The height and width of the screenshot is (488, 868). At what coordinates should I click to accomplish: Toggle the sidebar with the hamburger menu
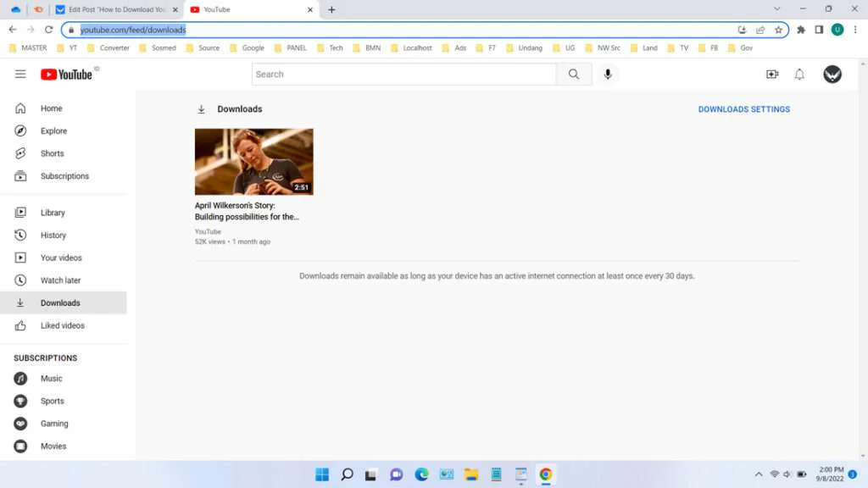pos(20,74)
